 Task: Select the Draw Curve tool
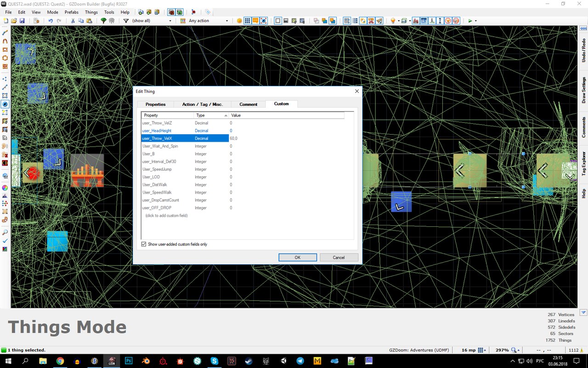pos(5,41)
